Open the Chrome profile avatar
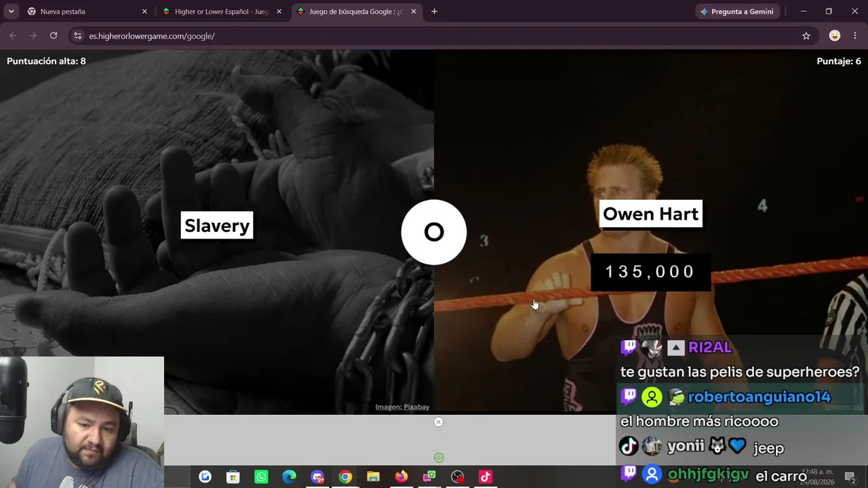 pyautogui.click(x=835, y=36)
